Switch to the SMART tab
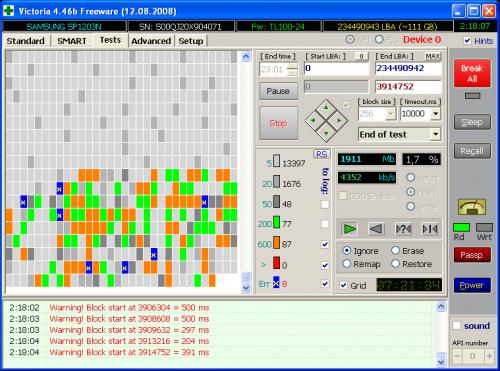Image resolution: width=500 pixels, height=371 pixels. (72, 41)
